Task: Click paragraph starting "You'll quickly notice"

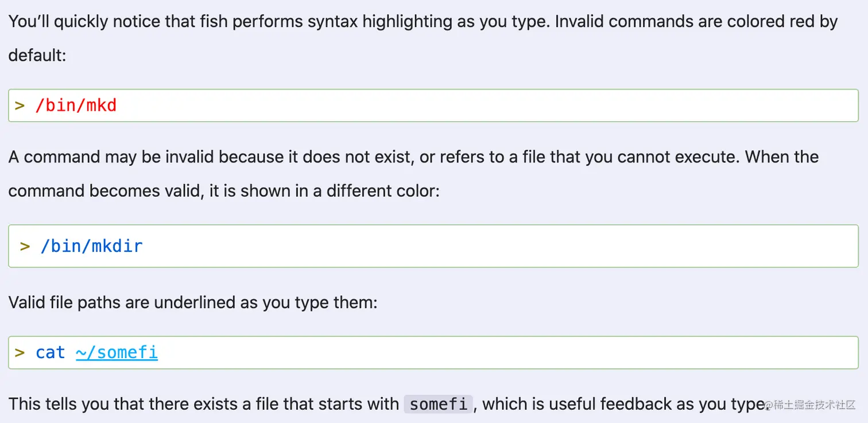Action: coord(423,38)
